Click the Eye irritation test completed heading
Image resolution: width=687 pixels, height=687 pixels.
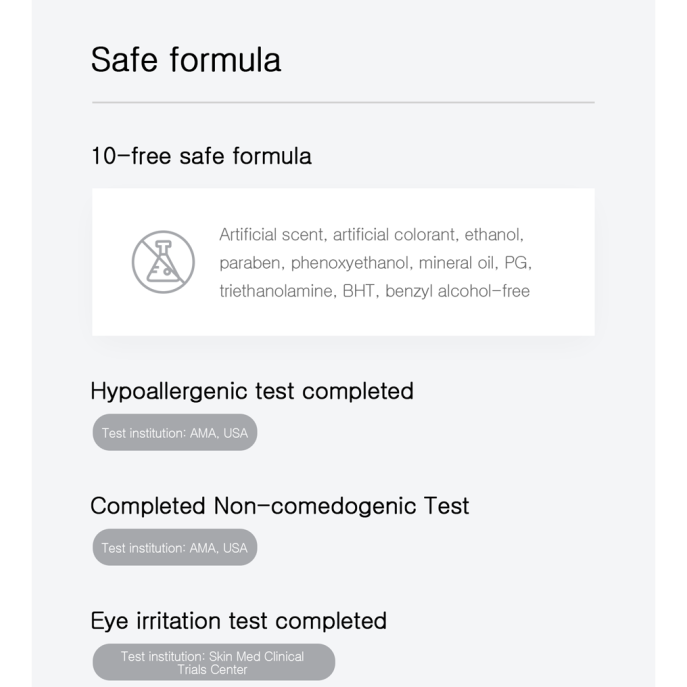point(239,621)
